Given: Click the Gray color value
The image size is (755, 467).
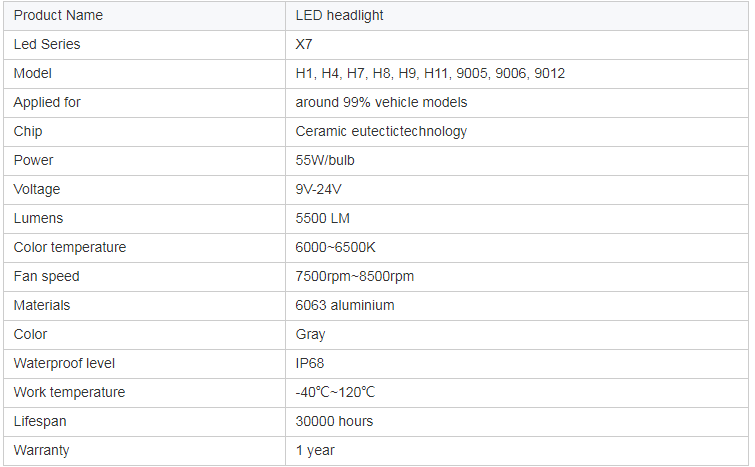Looking at the screenshot, I should pyautogui.click(x=310, y=335).
